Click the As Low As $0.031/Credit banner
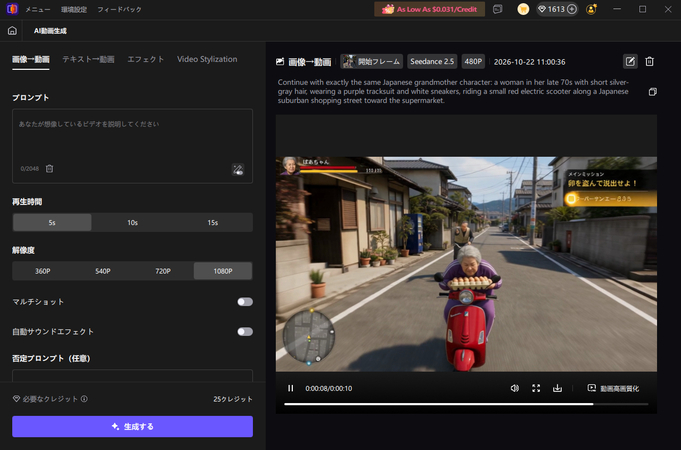The width and height of the screenshot is (681, 450). [x=430, y=9]
